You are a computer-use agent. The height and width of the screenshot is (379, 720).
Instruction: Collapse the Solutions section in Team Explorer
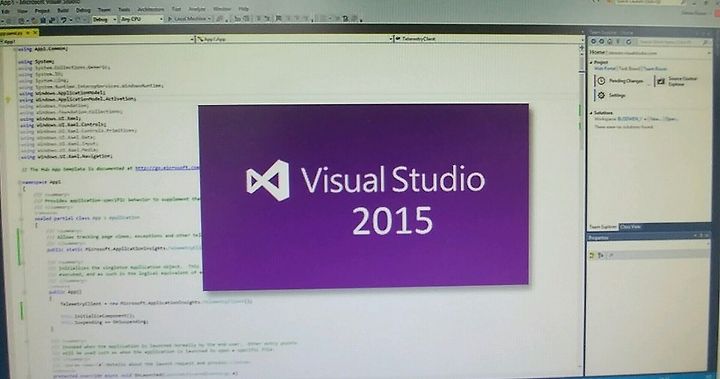click(591, 113)
